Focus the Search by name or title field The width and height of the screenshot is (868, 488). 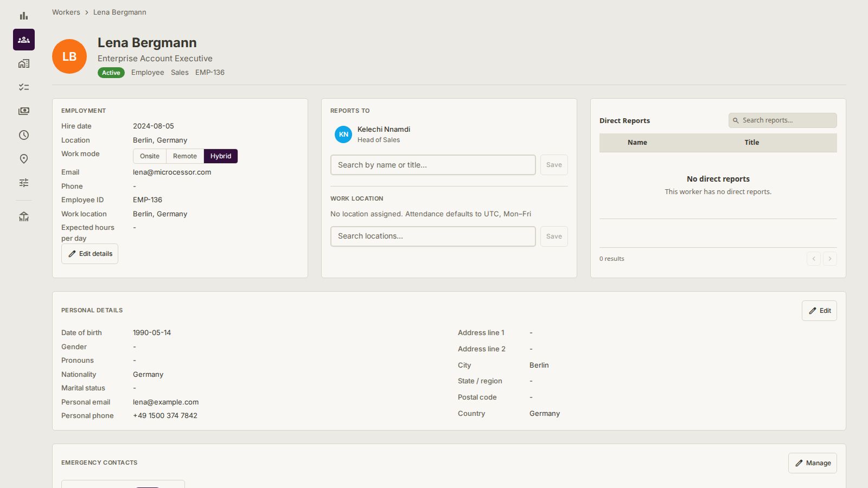pos(433,165)
